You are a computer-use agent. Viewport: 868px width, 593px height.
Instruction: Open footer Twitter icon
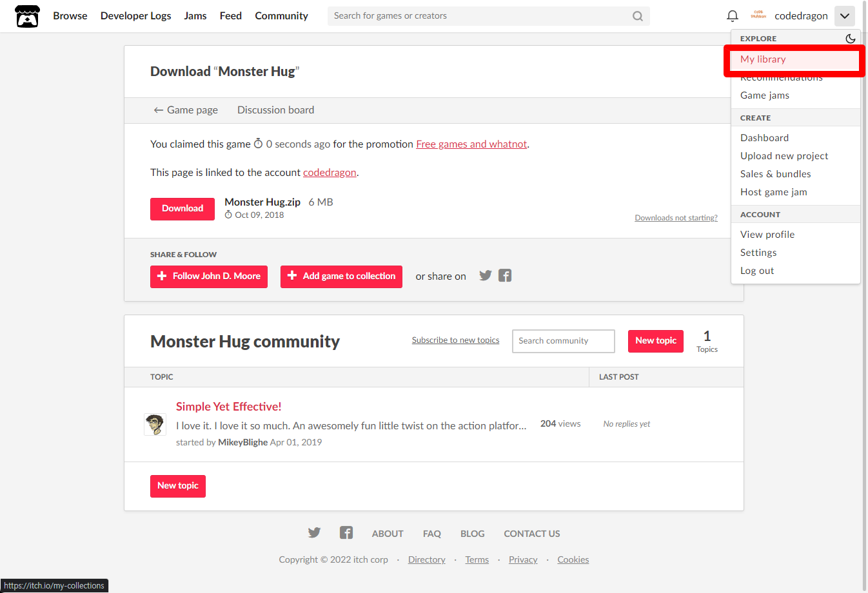314,532
